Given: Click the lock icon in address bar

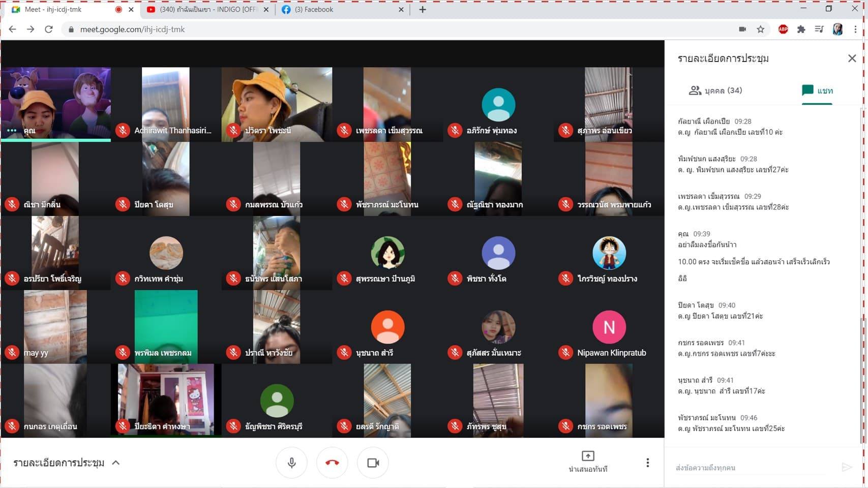Looking at the screenshot, I should tap(71, 29).
